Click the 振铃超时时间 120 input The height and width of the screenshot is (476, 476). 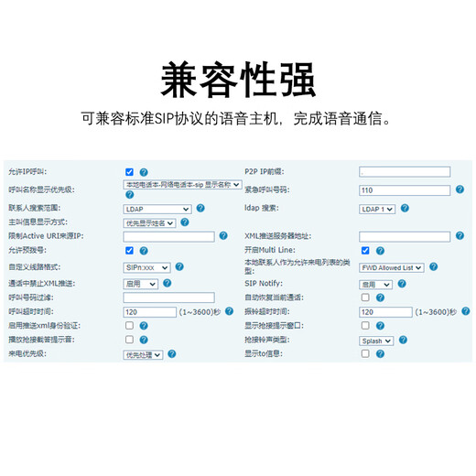(x=385, y=312)
